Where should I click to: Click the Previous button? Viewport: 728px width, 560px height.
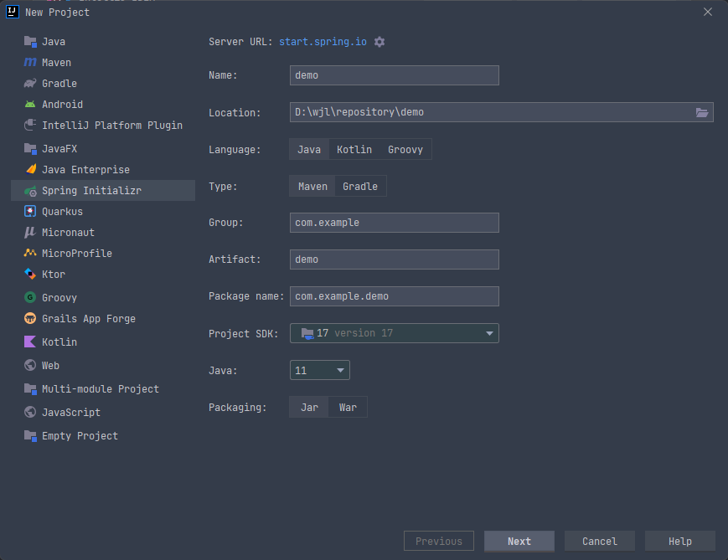click(439, 541)
